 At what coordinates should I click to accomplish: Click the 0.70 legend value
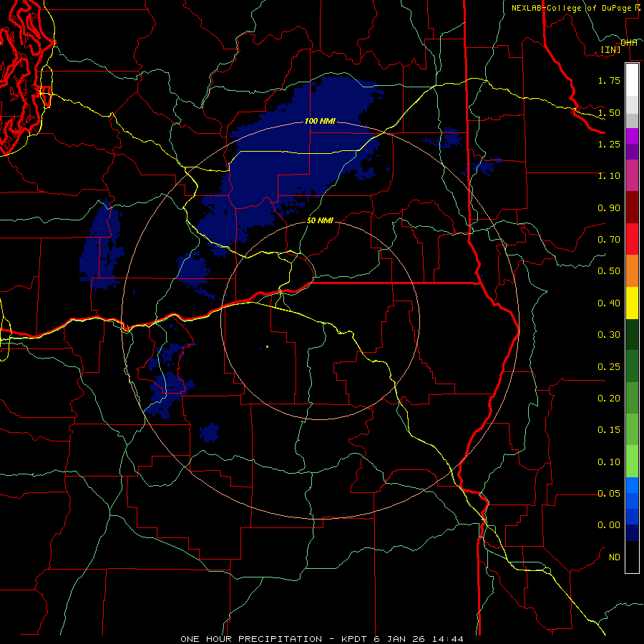click(x=609, y=240)
